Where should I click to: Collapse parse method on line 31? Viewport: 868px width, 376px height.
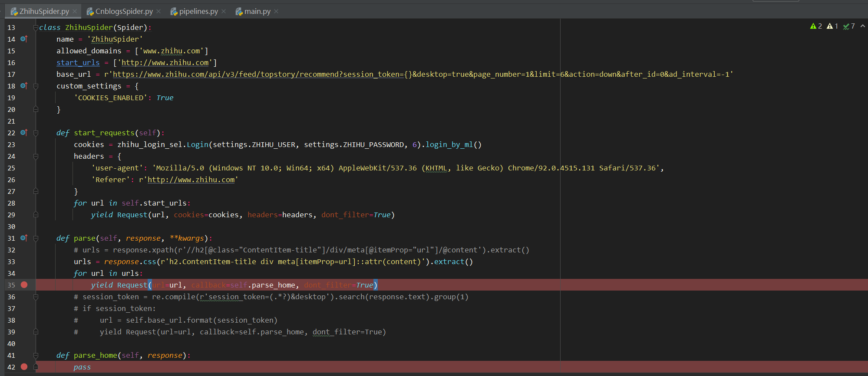(36, 238)
